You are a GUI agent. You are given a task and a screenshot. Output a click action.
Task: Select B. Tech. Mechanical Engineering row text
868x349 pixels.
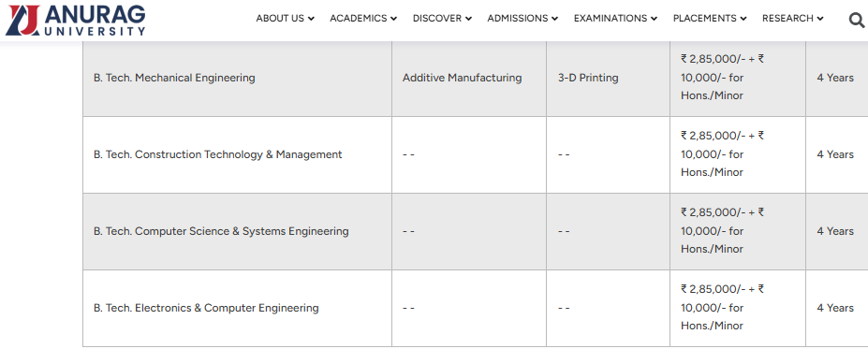[174, 78]
